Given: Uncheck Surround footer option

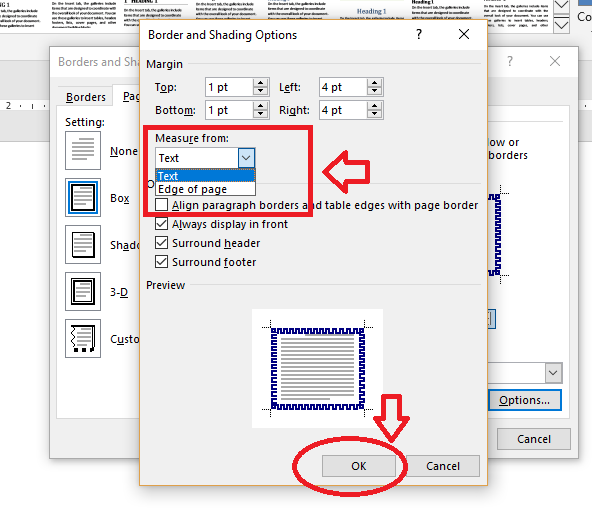Looking at the screenshot, I should 162,262.
